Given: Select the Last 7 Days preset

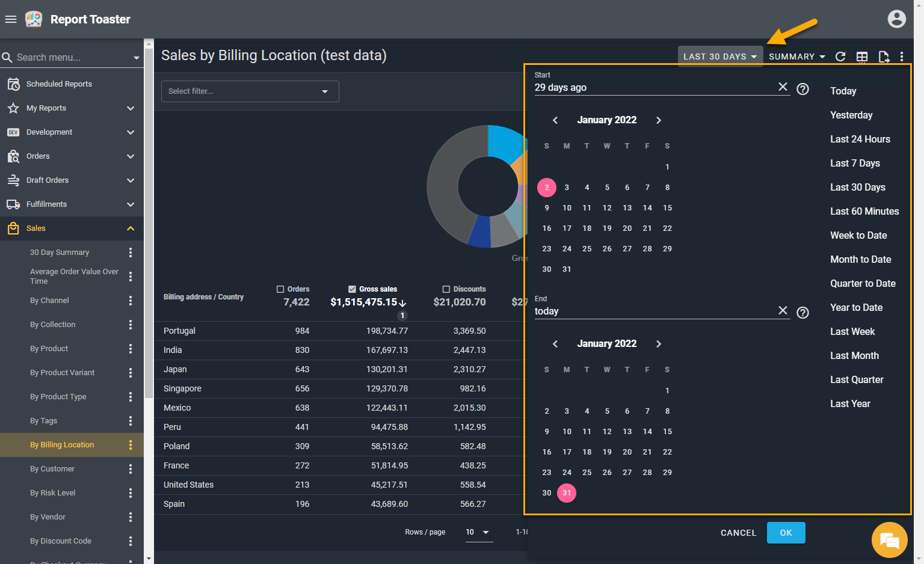Looking at the screenshot, I should (855, 163).
